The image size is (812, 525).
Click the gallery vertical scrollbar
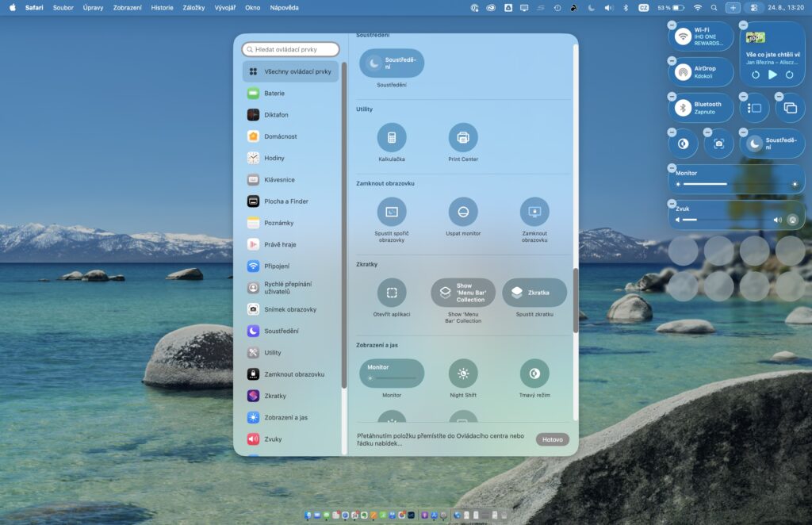(576, 301)
